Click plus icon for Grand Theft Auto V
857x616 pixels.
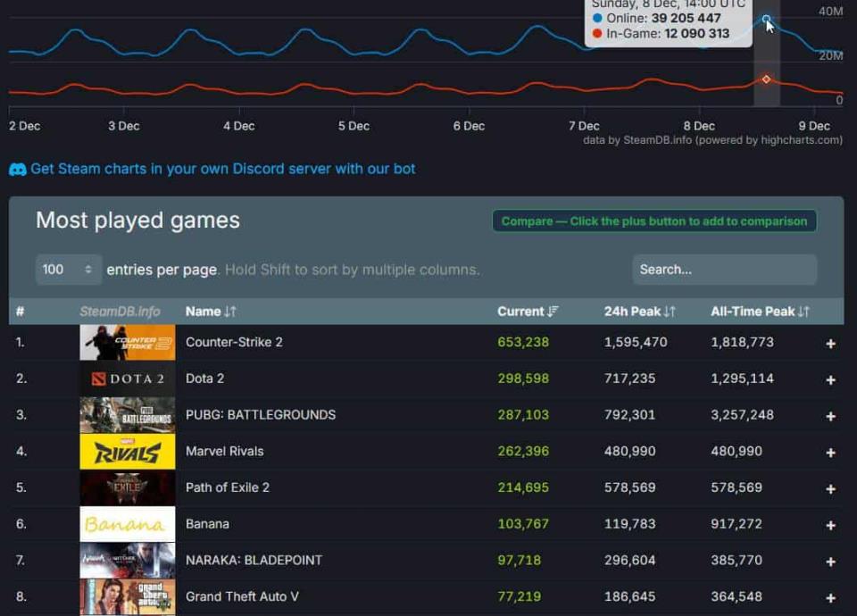tap(830, 598)
